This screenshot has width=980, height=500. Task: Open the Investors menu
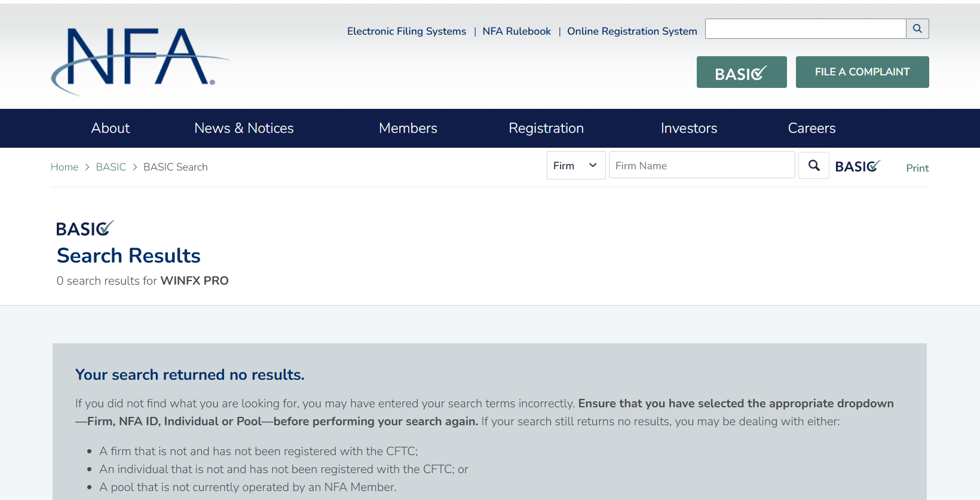(x=689, y=128)
